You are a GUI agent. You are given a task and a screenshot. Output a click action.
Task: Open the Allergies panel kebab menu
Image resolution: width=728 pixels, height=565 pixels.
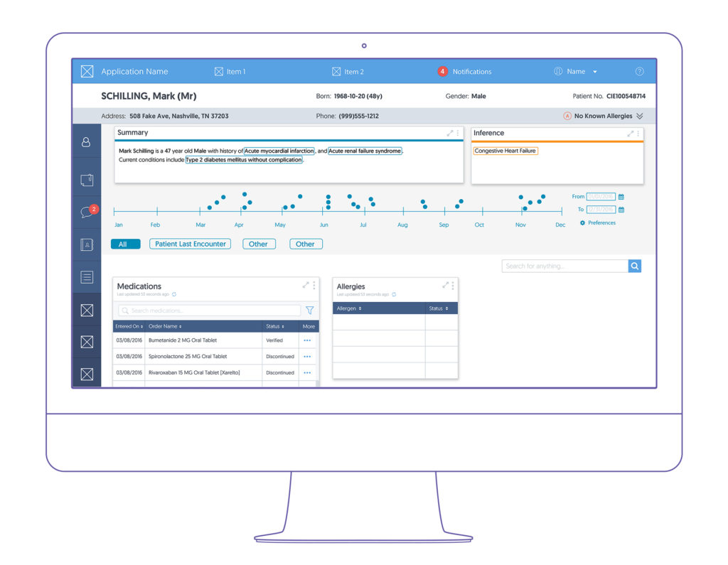pos(453,285)
